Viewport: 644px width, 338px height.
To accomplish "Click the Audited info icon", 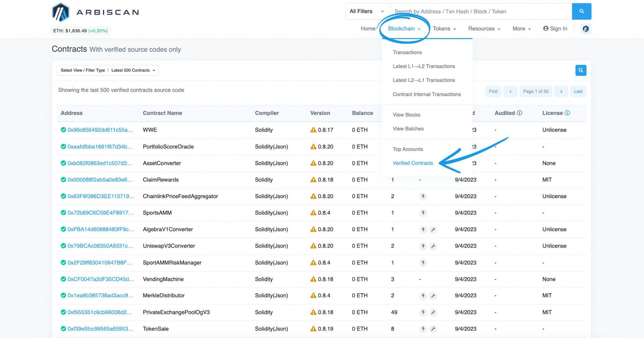I will point(519,113).
